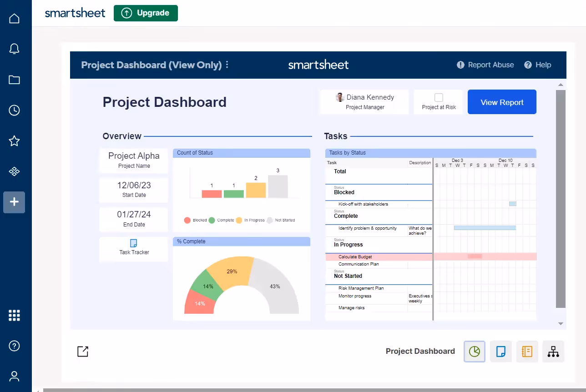Open the Launcher grid icon
The width and height of the screenshot is (586, 392).
[x=14, y=315]
